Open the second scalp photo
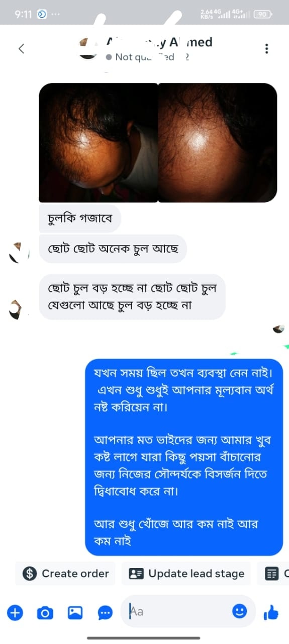Image resolution: width=289 pixels, height=644 pixels. tap(218, 143)
